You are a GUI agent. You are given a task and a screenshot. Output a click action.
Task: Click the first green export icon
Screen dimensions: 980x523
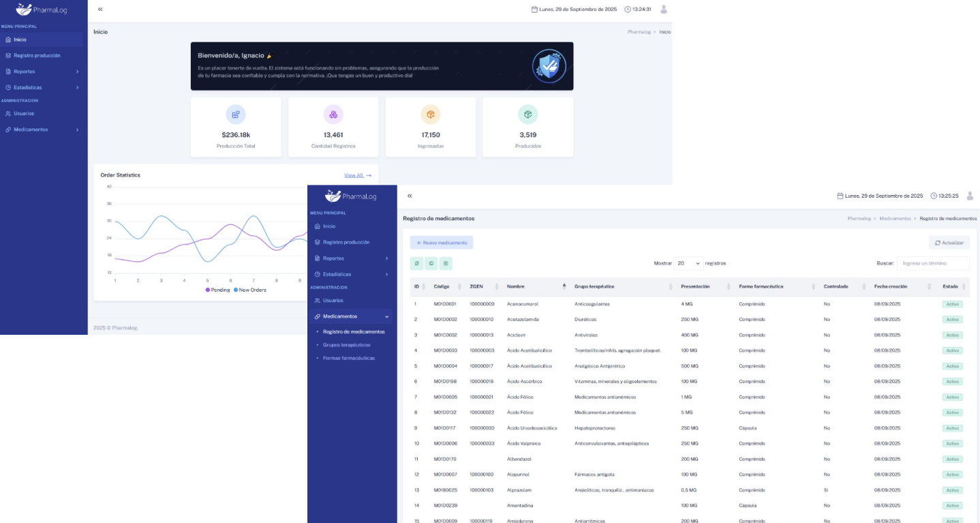point(417,263)
